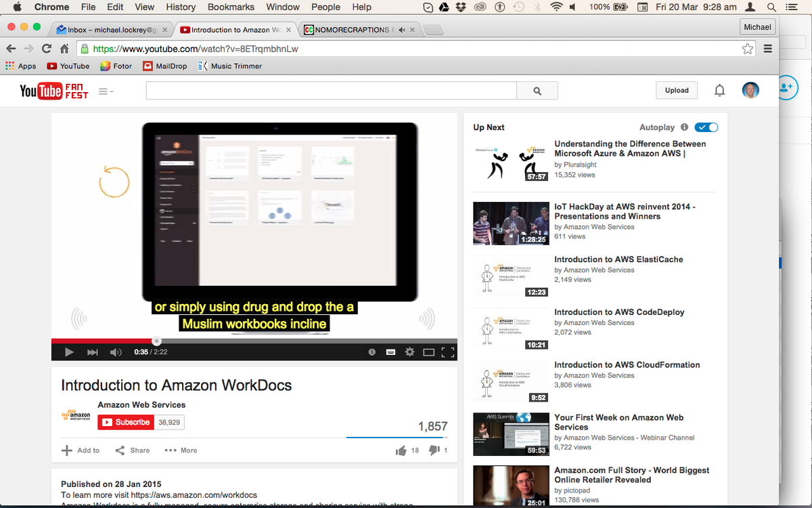Go back in browser history
Image resolution: width=812 pixels, height=508 pixels.
tap(11, 49)
